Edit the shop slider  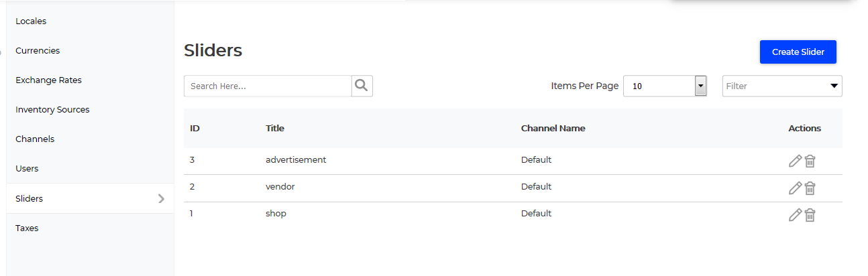(795, 215)
